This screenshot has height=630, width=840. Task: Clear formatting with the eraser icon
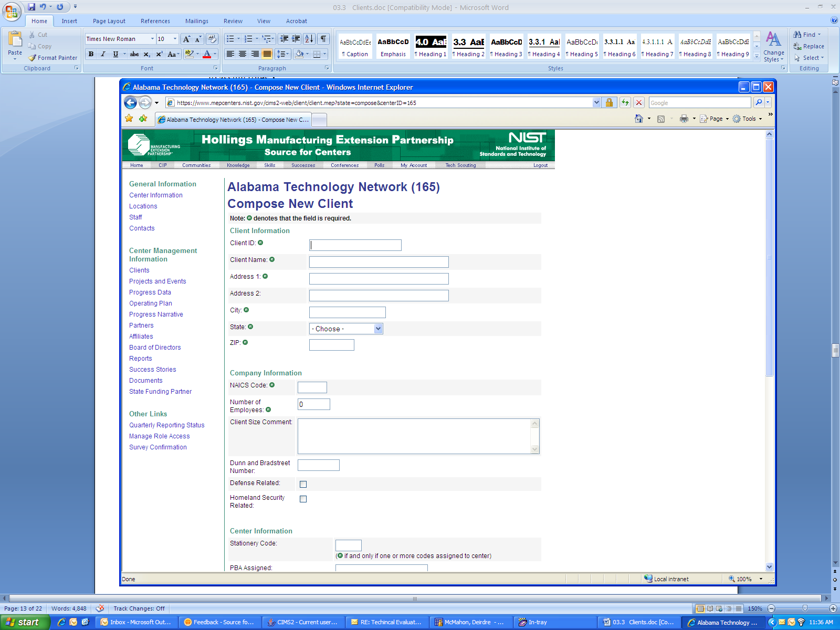[x=212, y=39]
